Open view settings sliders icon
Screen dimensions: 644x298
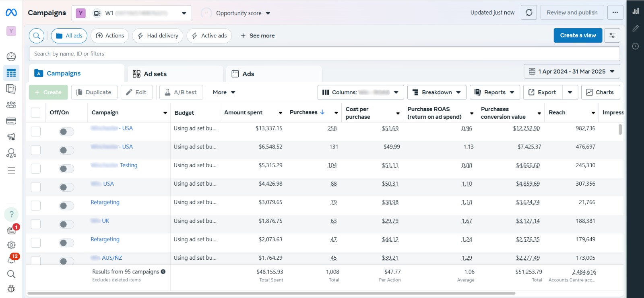612,35
